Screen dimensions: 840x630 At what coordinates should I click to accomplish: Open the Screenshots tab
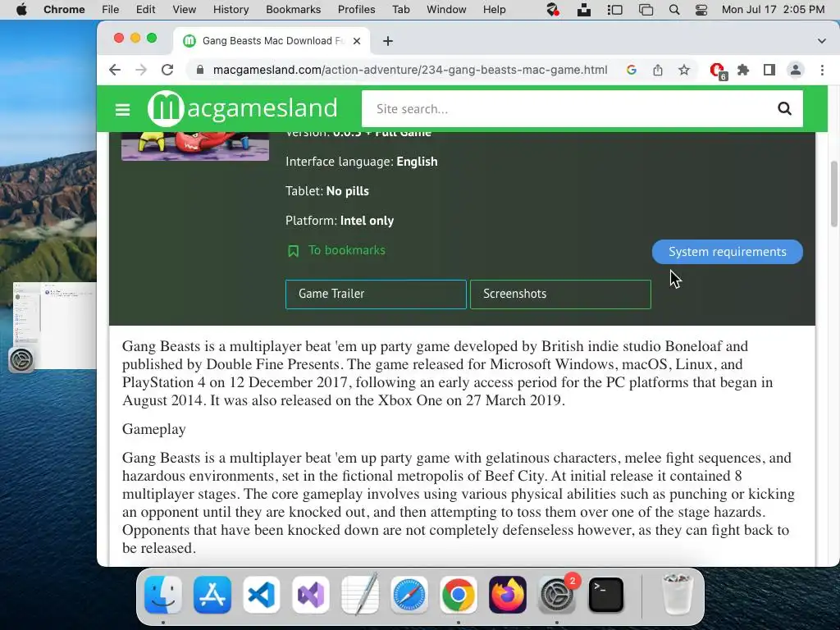[560, 294]
